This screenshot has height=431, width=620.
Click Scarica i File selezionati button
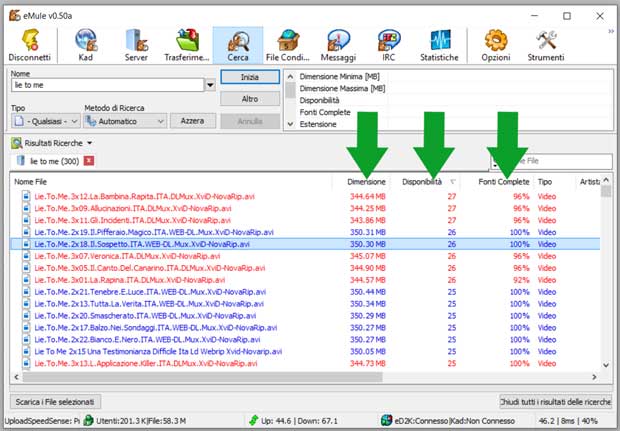[55, 402]
